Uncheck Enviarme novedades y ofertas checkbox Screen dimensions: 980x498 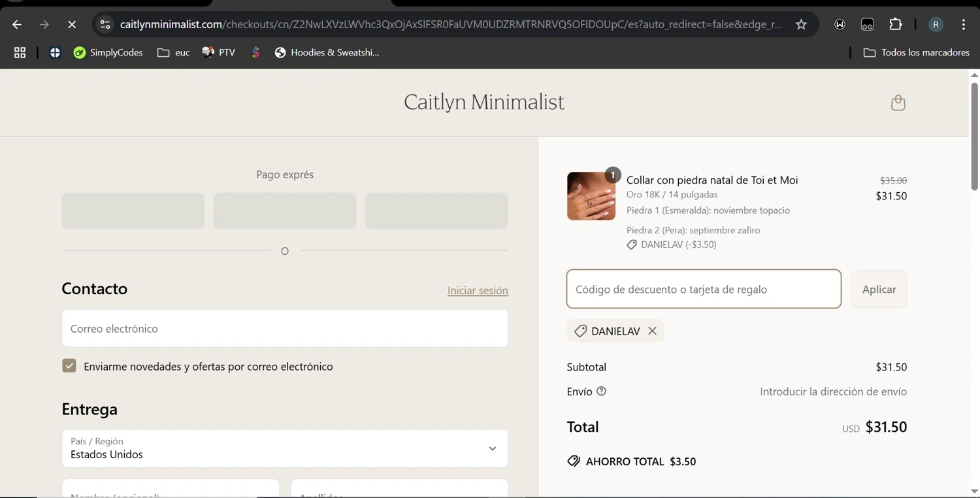(x=69, y=366)
